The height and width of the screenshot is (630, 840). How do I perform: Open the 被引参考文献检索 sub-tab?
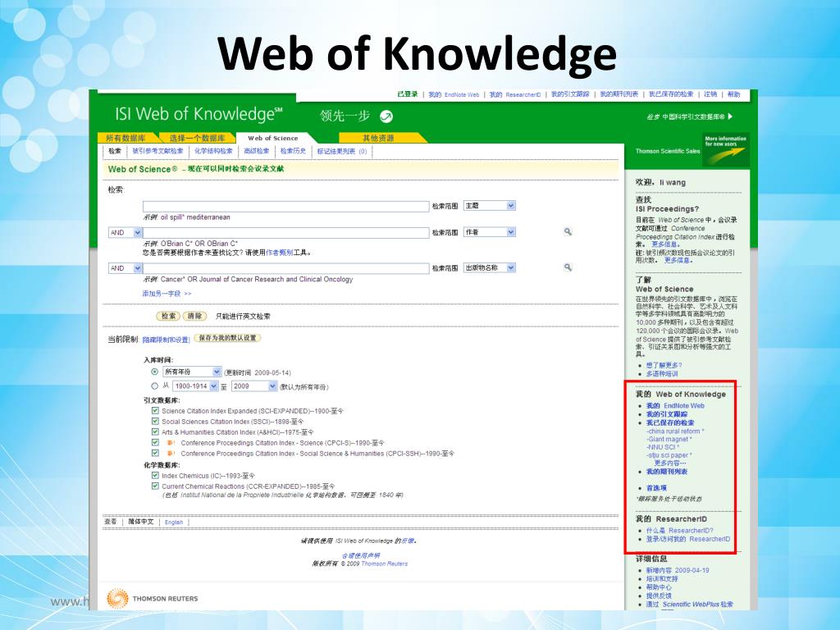157,151
